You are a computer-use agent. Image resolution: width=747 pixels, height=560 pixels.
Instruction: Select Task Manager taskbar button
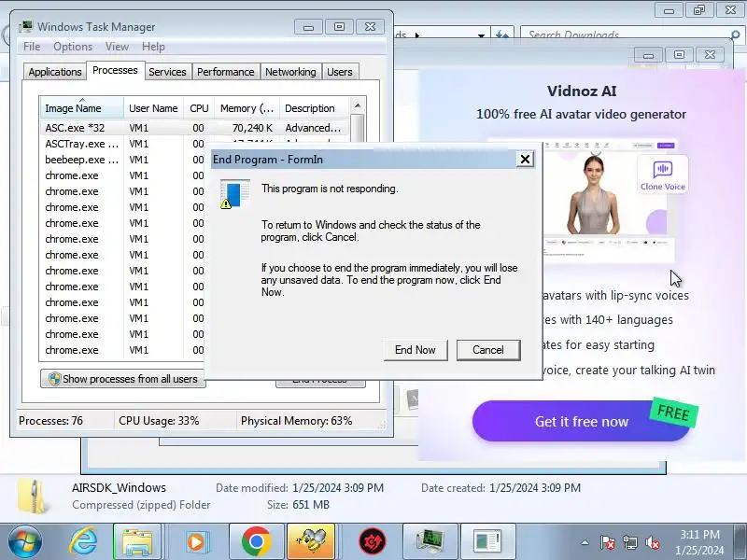coord(430,541)
